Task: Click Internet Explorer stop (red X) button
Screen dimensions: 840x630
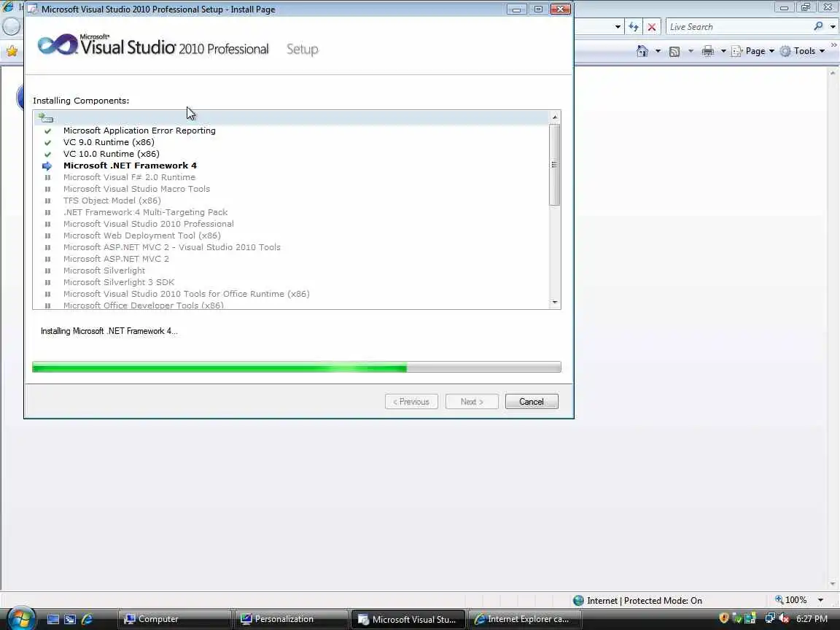Action: pyautogui.click(x=651, y=27)
